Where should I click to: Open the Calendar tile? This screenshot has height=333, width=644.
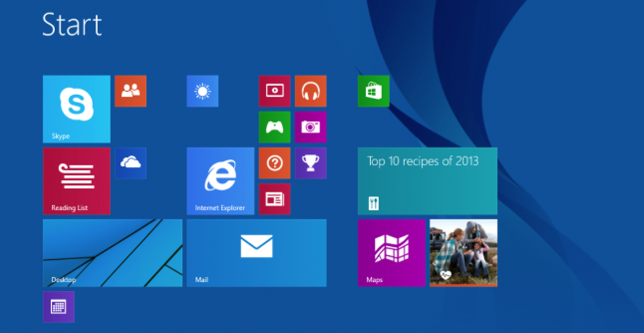pos(59,307)
